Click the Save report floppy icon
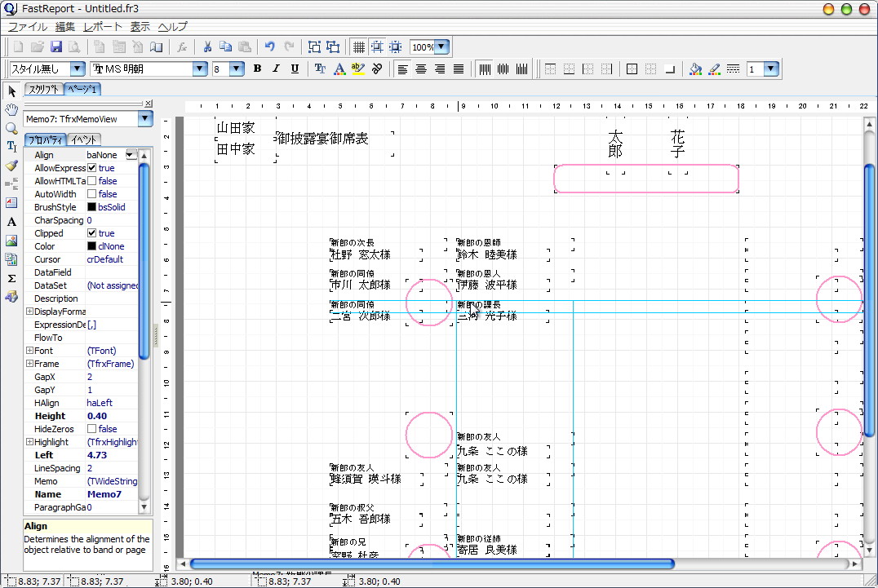Image resolution: width=878 pixels, height=588 pixels. click(x=56, y=47)
